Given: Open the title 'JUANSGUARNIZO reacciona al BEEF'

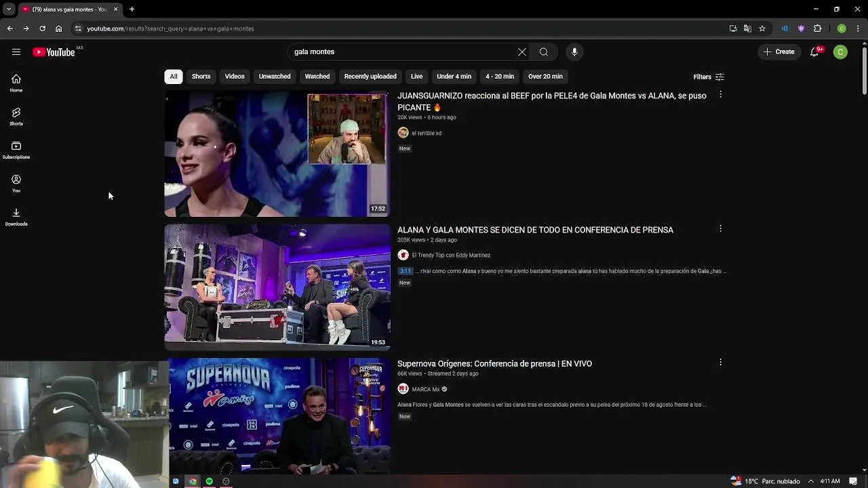Looking at the screenshot, I should 552,102.
